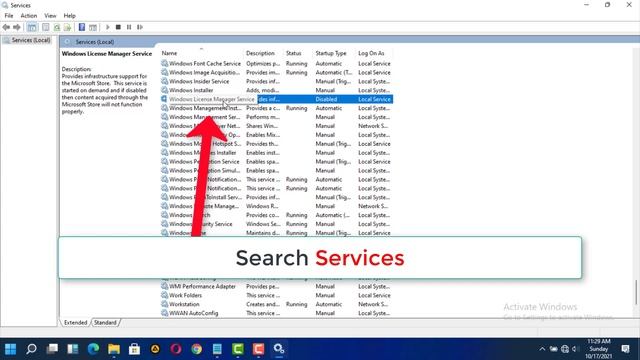
Task: Select WMI Performance Adapter row
Action: (276, 287)
